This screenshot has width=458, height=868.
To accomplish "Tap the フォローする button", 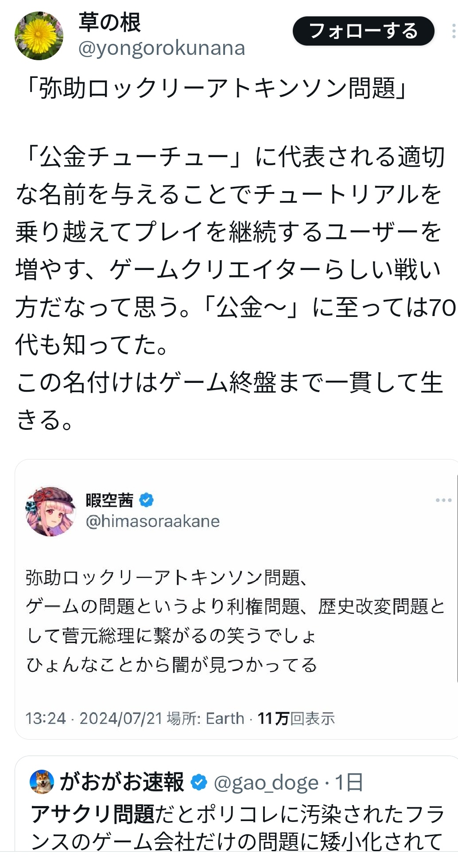I will pyautogui.click(x=363, y=31).
